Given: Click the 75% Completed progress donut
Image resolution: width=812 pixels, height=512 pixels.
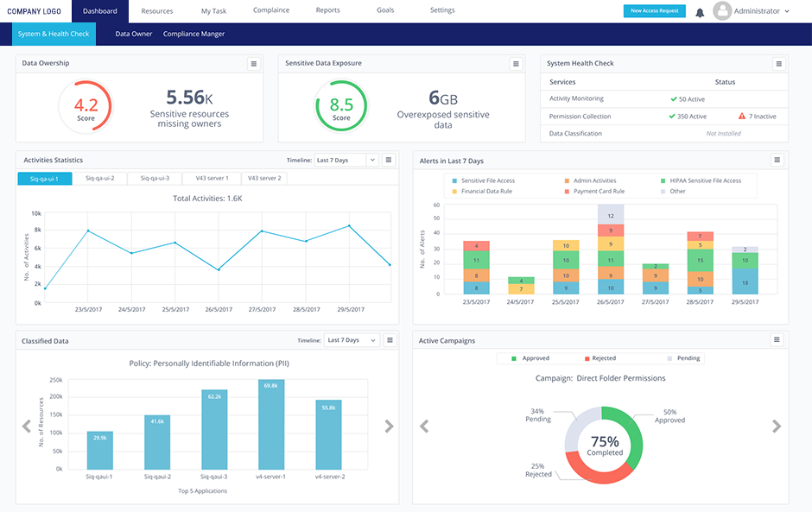Looking at the screenshot, I should 606,441.
